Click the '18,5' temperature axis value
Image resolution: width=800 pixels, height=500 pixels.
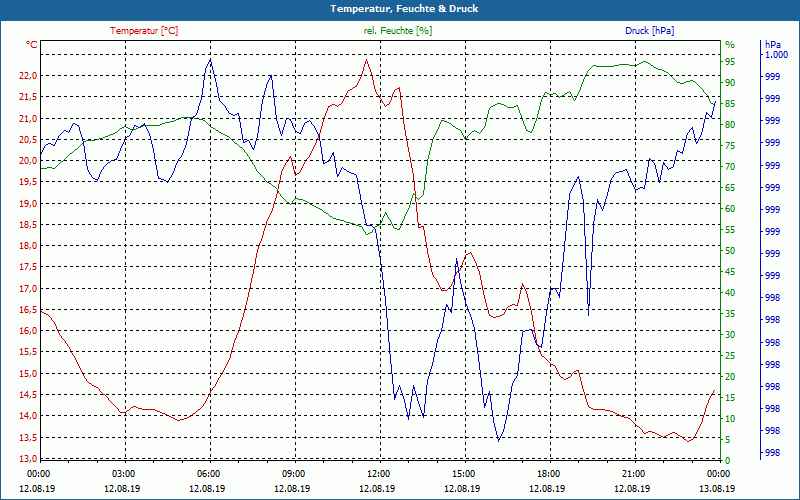point(28,224)
